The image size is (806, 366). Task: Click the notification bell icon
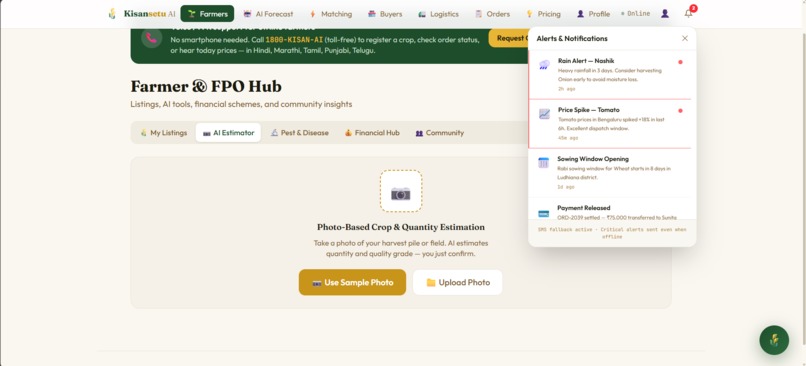coord(688,14)
